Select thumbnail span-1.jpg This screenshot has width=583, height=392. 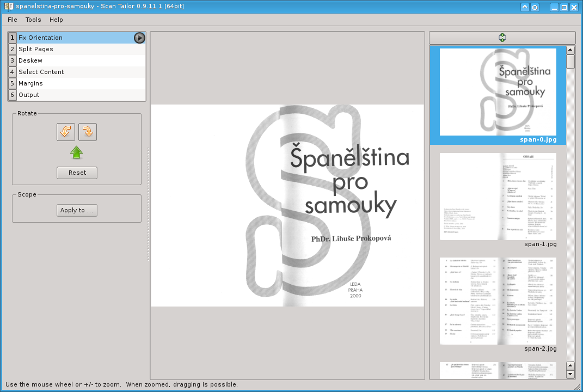pos(498,197)
